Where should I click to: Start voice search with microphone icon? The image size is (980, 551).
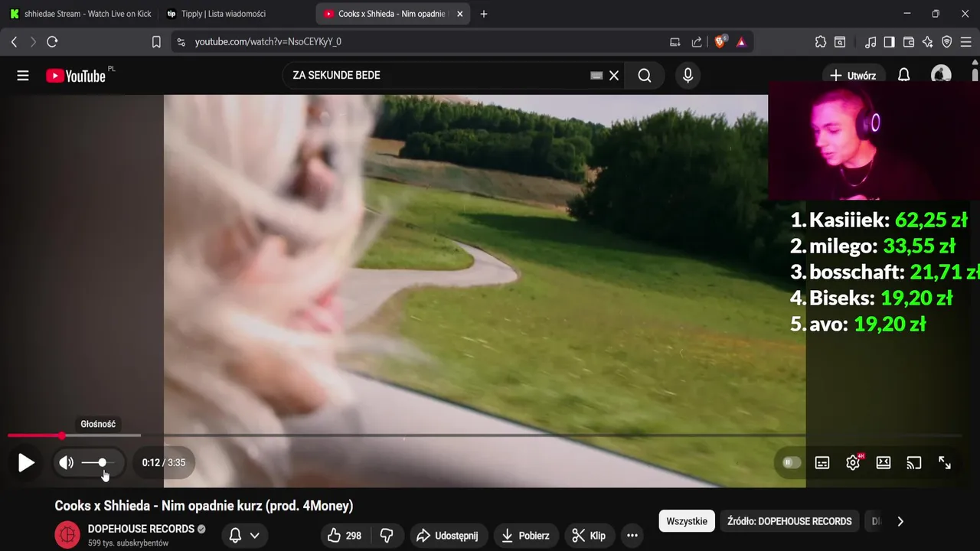coord(688,75)
